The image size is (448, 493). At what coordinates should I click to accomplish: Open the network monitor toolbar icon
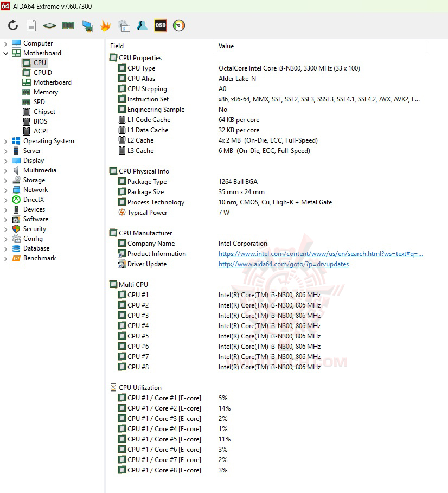(x=87, y=26)
